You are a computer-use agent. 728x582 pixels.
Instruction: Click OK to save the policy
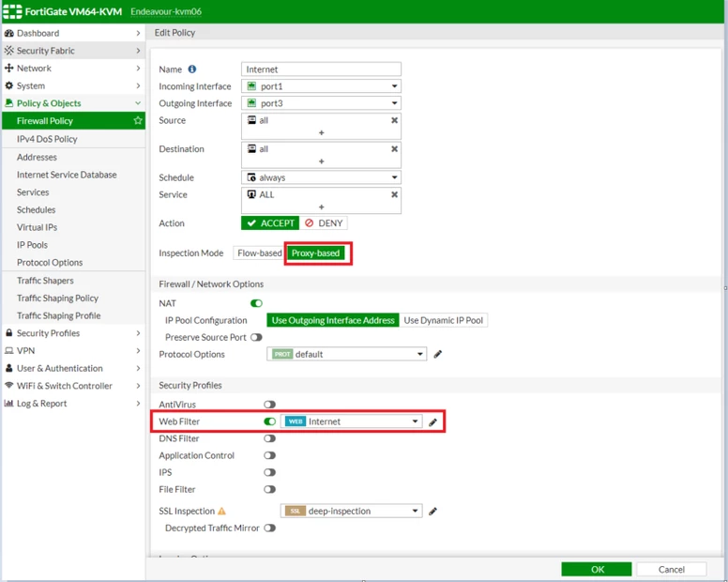[x=597, y=570]
